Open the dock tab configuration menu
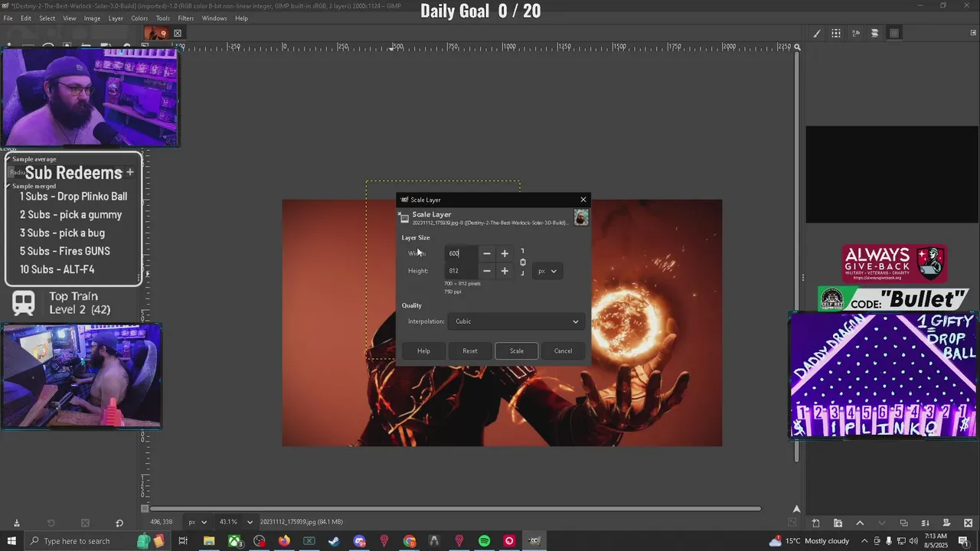 [973, 33]
